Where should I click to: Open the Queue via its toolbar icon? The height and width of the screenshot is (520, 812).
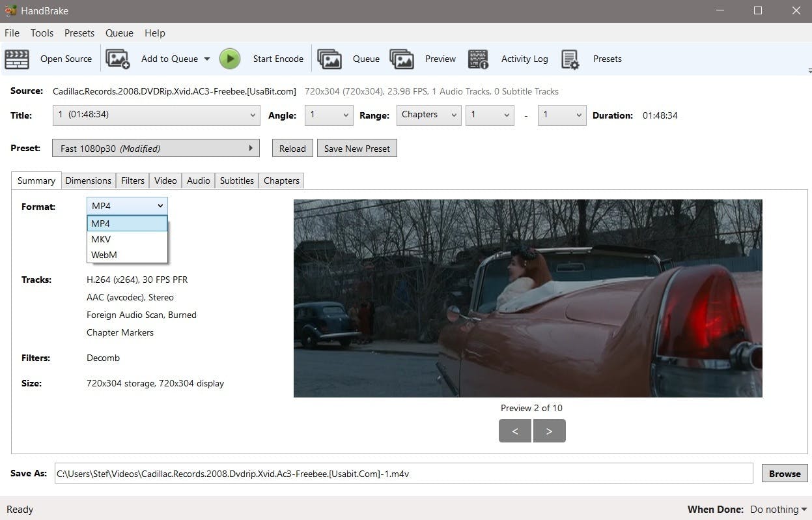coord(329,59)
